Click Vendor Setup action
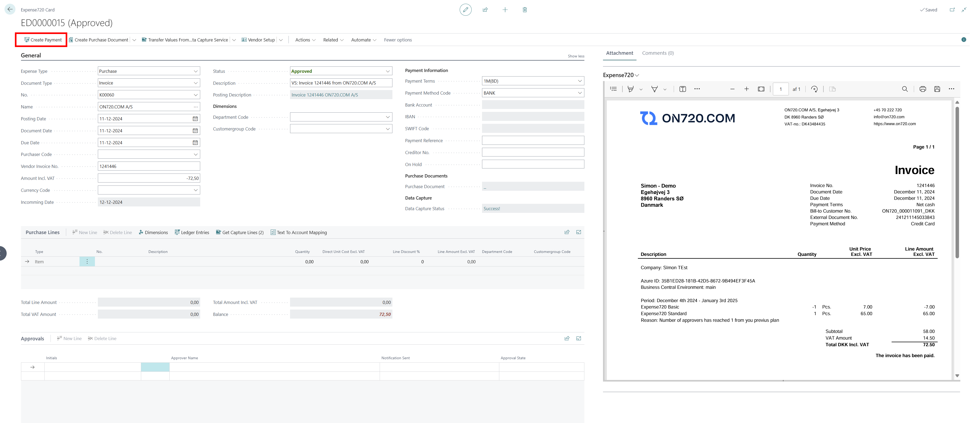Image resolution: width=980 pixels, height=423 pixels. pos(258,40)
